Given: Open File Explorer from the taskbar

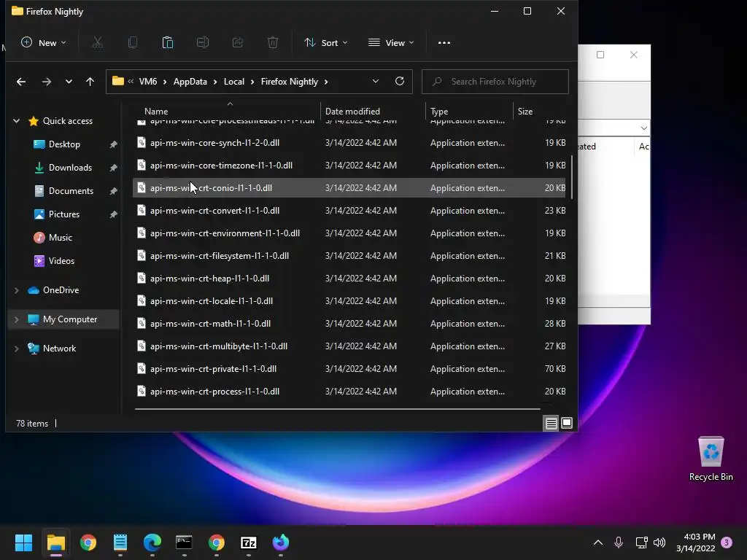Looking at the screenshot, I should point(55,542).
